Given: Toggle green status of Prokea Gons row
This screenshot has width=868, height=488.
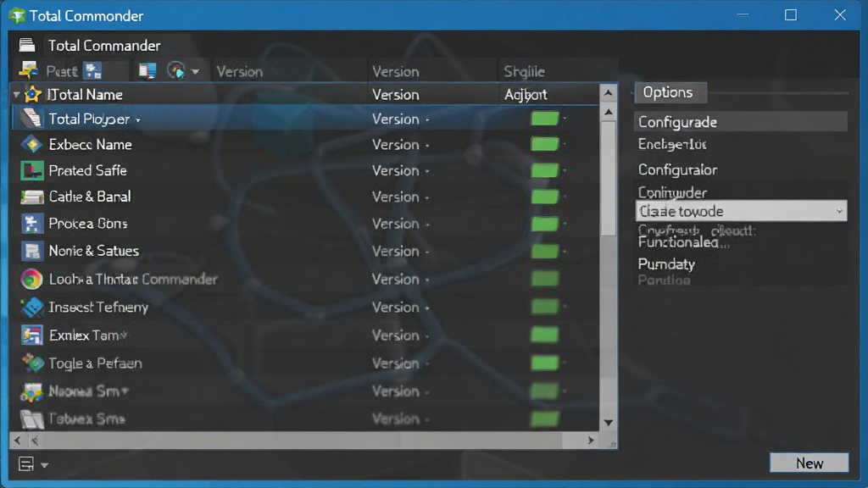Looking at the screenshot, I should (x=545, y=224).
